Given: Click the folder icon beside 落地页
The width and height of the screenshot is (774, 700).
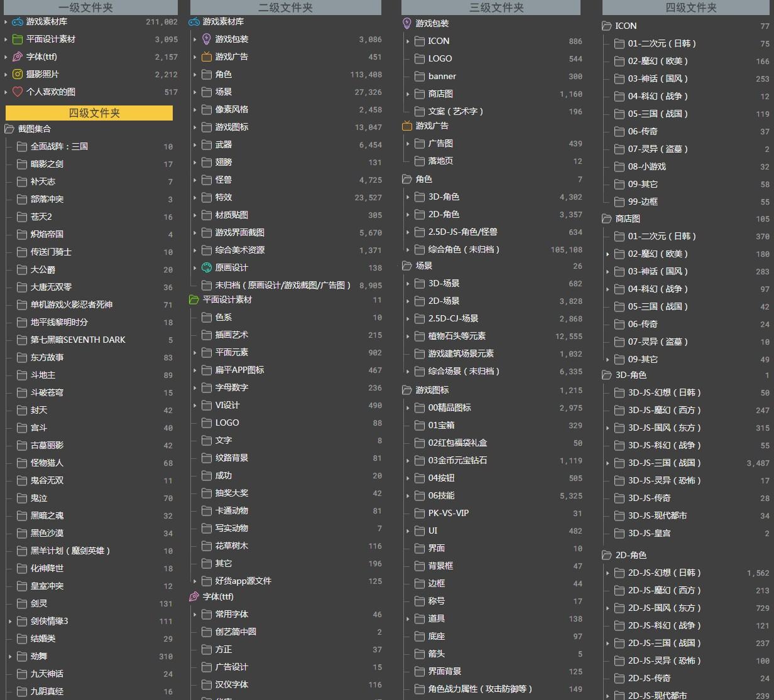Looking at the screenshot, I should click(x=420, y=161).
